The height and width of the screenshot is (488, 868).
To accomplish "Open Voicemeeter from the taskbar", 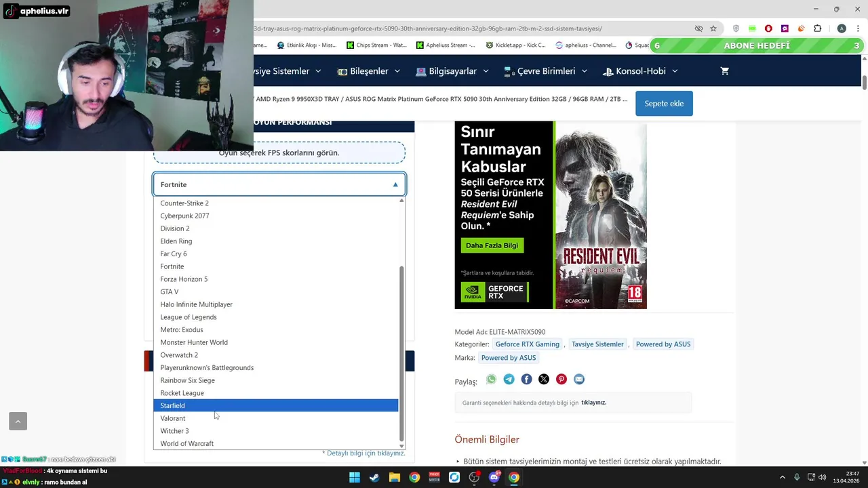I will click(x=434, y=477).
